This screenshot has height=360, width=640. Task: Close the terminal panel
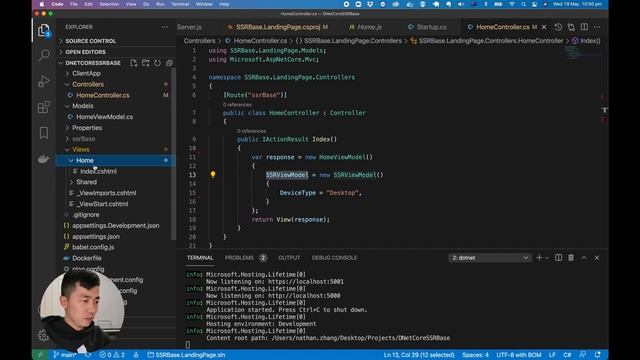click(597, 258)
